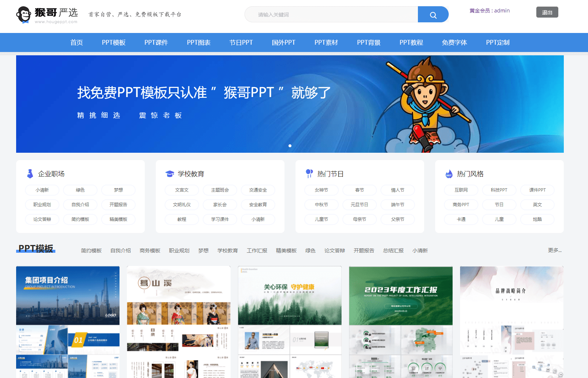Select the 互联网 style tag

[x=461, y=190]
